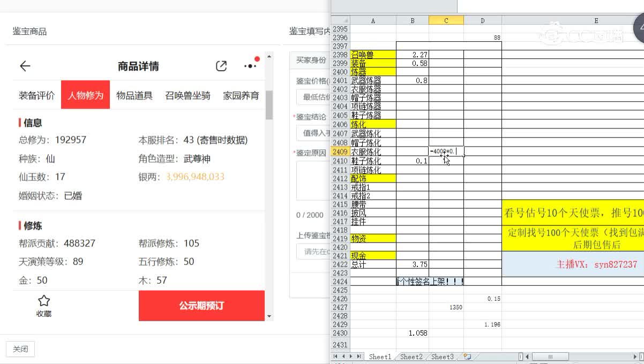Click the insert new worksheet icon
The width and height of the screenshot is (644, 364).
(467, 357)
